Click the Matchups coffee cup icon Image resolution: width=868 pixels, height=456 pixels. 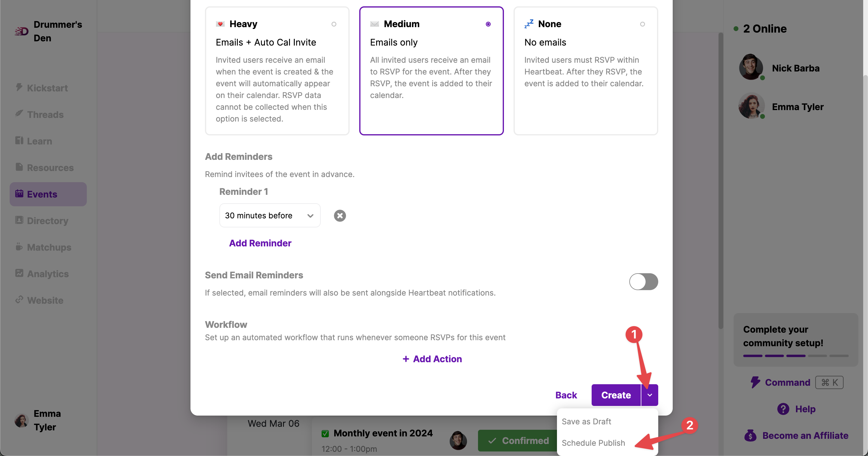coord(19,247)
